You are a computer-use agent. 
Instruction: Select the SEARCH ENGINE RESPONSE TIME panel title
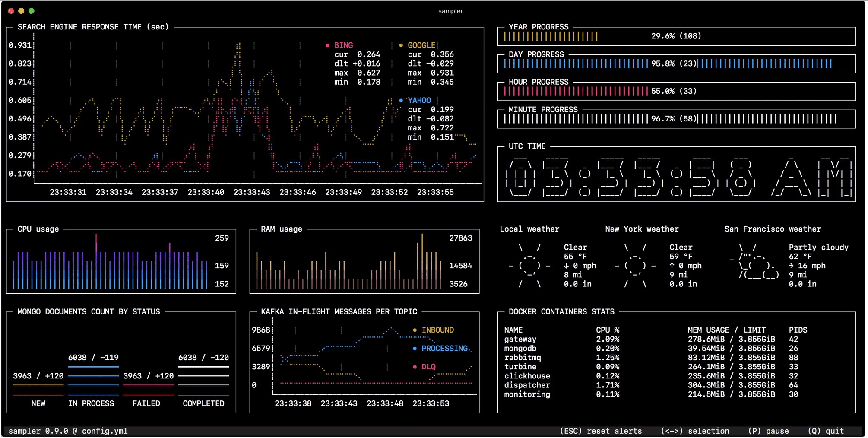click(x=93, y=27)
